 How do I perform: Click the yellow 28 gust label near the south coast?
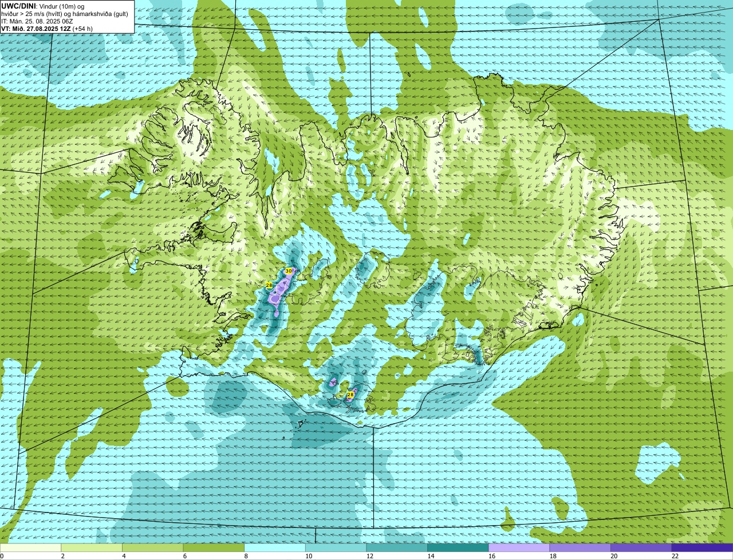tap(350, 395)
